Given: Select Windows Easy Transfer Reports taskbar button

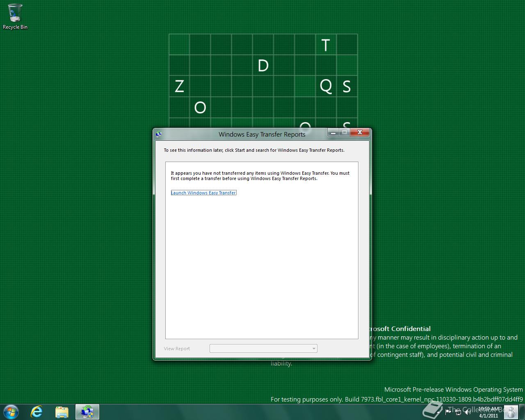Looking at the screenshot, I should click(87, 412).
